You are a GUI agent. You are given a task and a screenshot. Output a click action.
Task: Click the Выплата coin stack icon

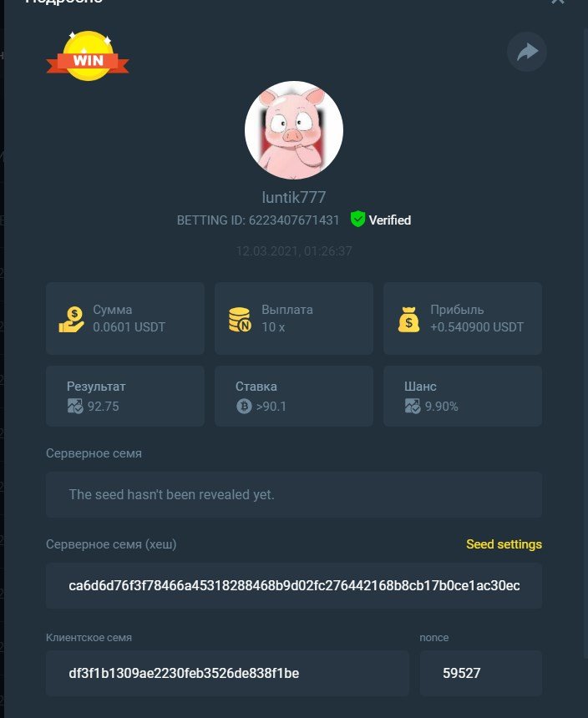click(x=240, y=319)
